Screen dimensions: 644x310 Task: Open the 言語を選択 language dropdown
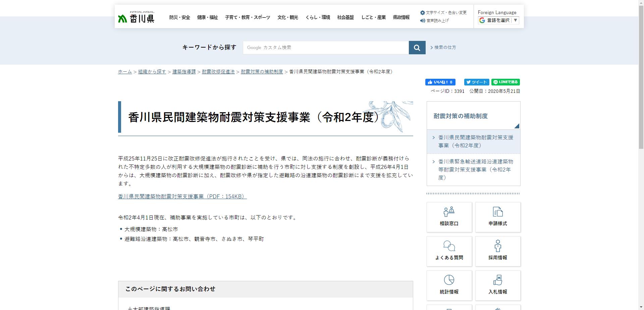point(498,20)
